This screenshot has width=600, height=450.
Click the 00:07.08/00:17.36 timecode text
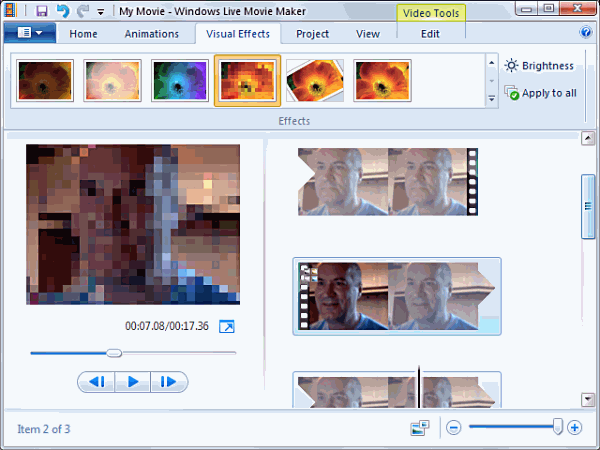click(167, 326)
